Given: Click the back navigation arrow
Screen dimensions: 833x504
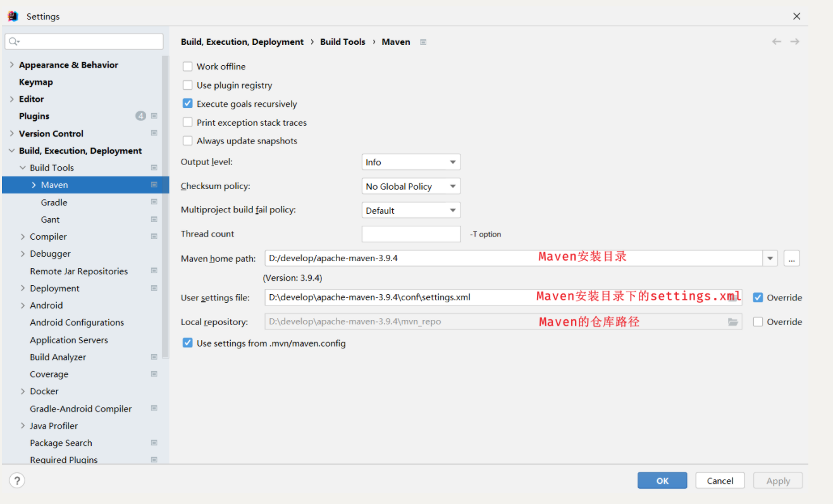Looking at the screenshot, I should pos(776,42).
